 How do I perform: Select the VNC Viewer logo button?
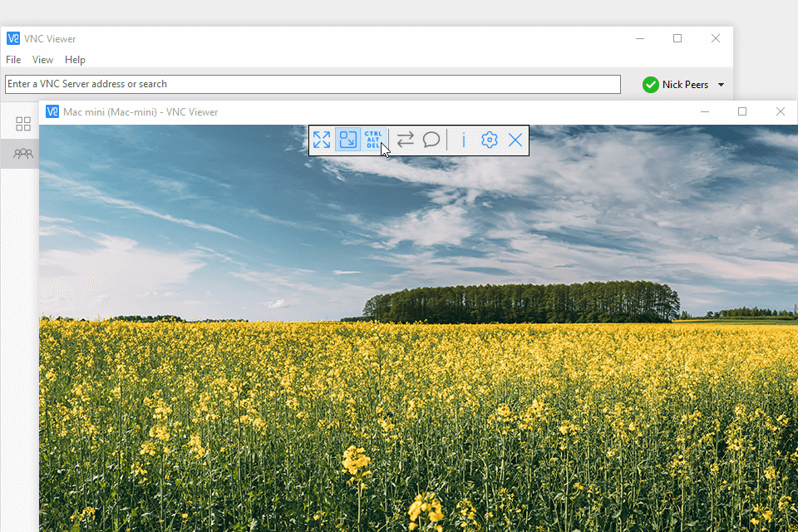pos(13,38)
